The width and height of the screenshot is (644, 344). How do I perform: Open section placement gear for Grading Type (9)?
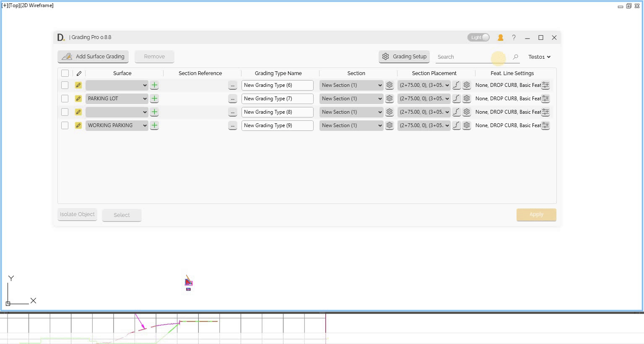click(467, 125)
